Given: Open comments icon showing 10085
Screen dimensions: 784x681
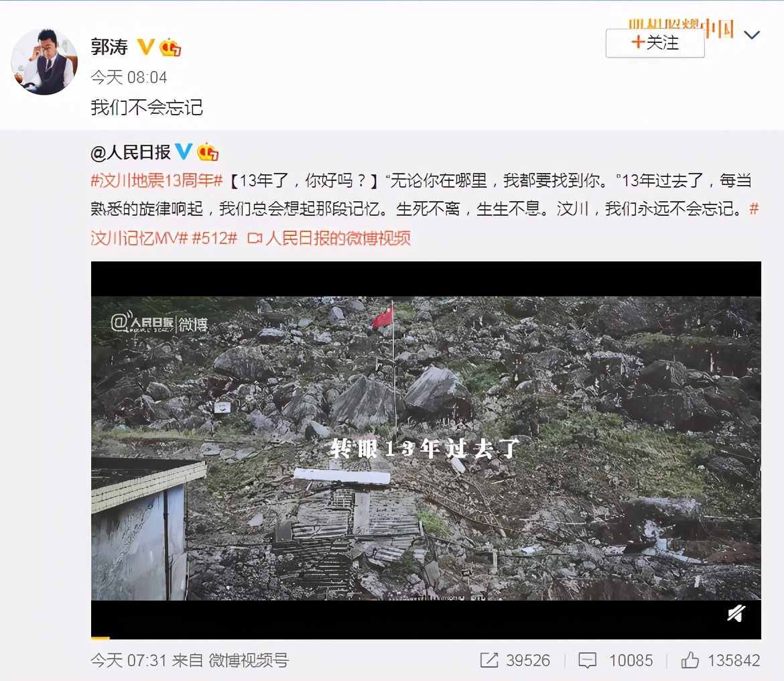Looking at the screenshot, I should pyautogui.click(x=587, y=660).
